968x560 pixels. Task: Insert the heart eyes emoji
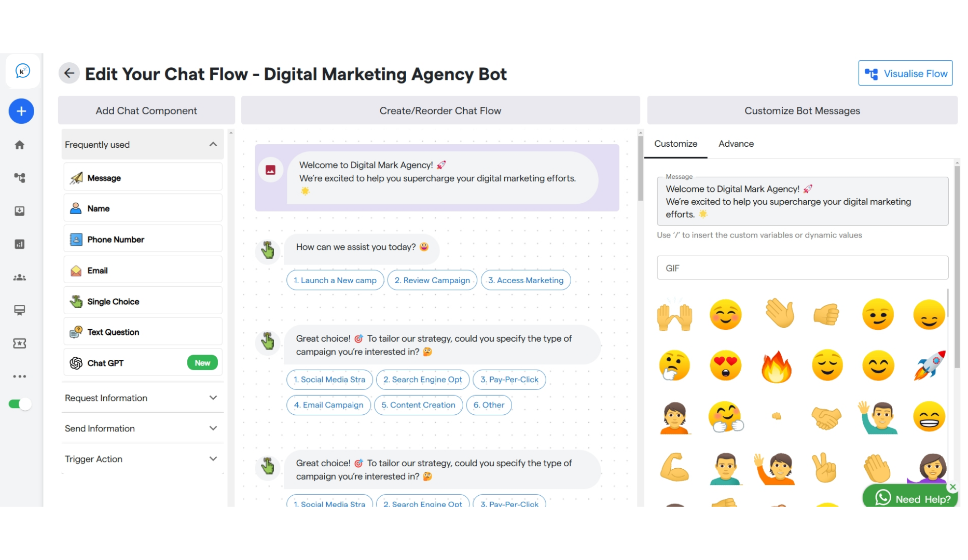(725, 366)
